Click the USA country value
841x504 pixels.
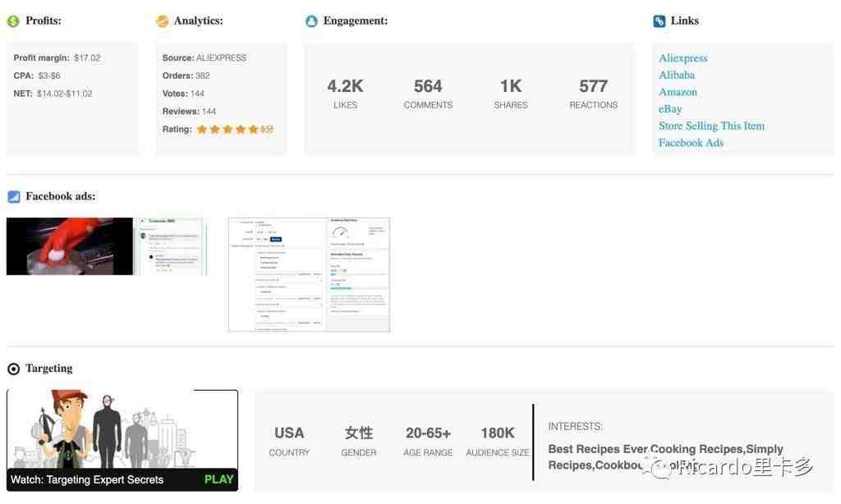coord(289,433)
